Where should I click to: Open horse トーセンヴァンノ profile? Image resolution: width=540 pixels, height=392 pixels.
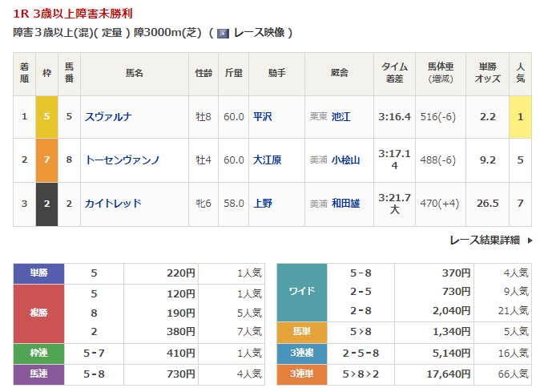(123, 160)
